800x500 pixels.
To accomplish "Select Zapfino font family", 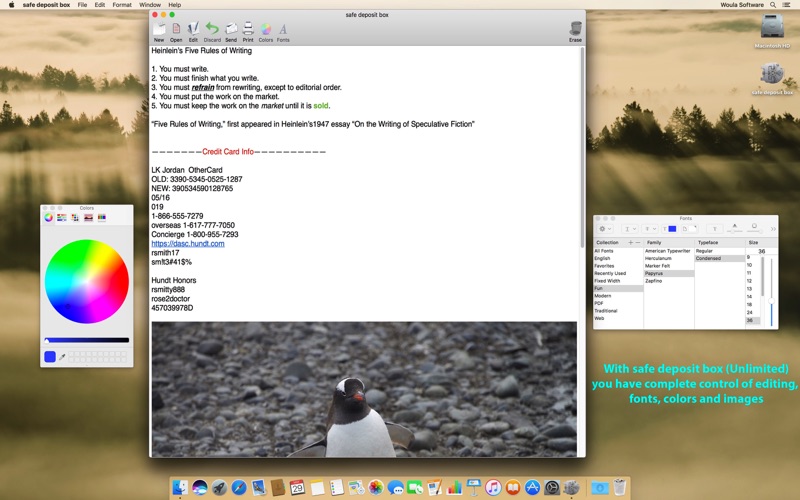I will click(669, 281).
